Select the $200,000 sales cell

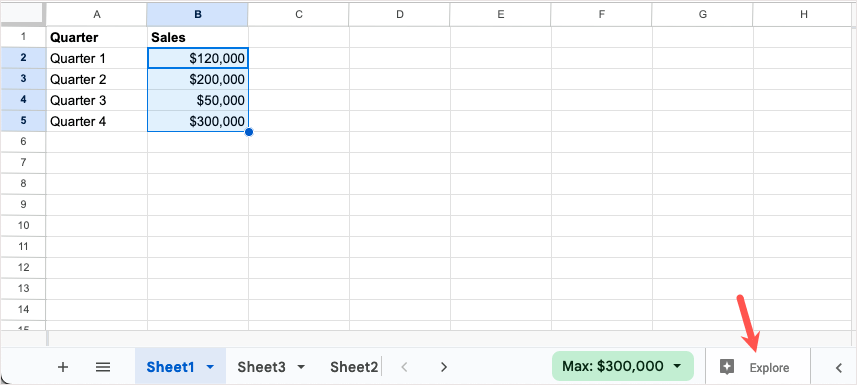198,79
